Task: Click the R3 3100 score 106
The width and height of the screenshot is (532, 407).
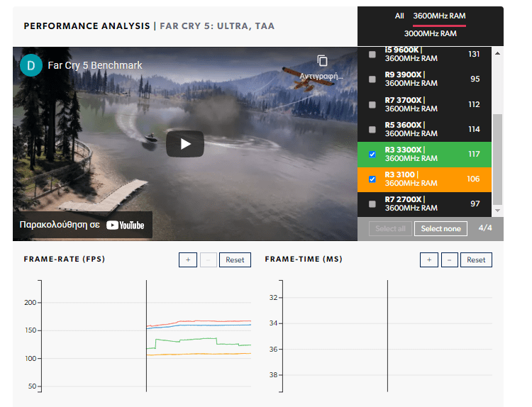Action: [473, 179]
